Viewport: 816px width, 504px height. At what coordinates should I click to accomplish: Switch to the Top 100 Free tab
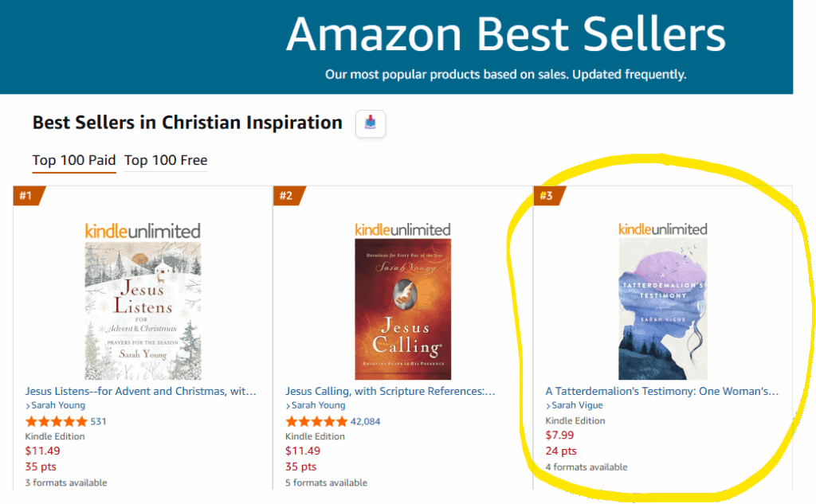[x=166, y=161]
